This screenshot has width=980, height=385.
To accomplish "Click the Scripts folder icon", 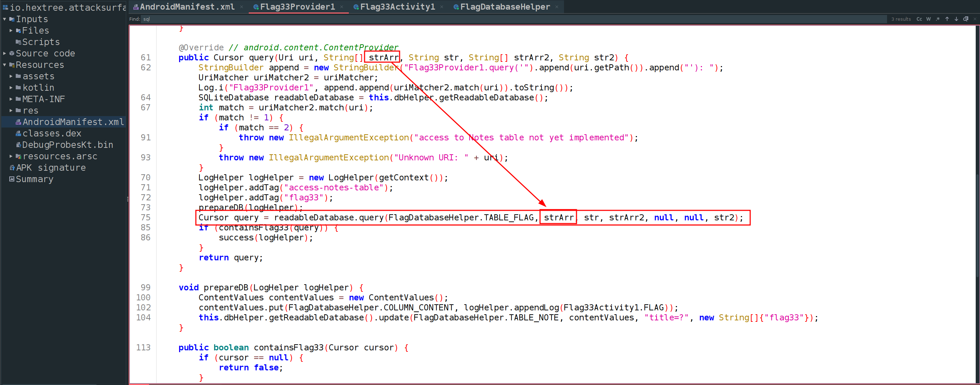I will (x=18, y=42).
